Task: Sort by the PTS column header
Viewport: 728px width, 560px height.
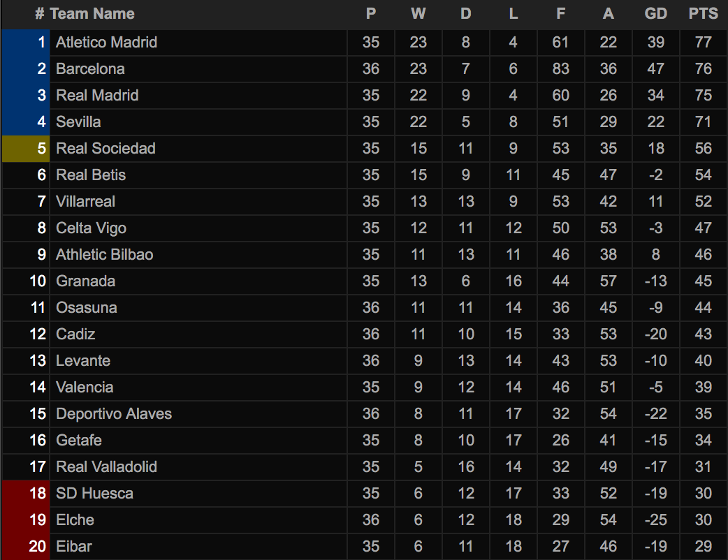Action: (703, 14)
